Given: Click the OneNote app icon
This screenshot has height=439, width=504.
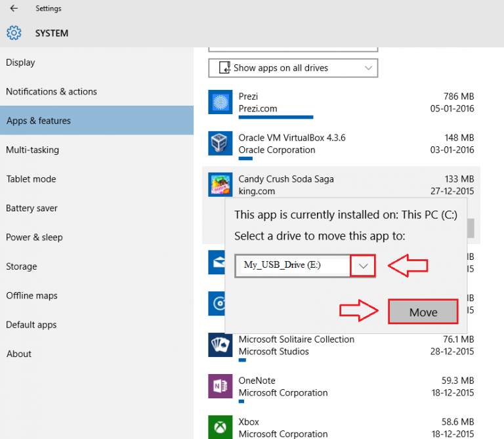Looking at the screenshot, I should coord(220,386).
